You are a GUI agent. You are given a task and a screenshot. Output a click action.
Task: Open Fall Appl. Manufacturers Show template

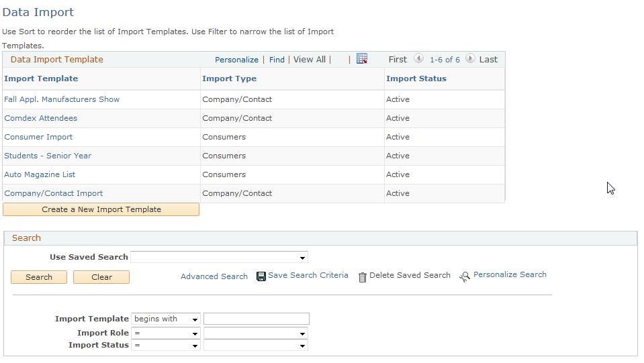(x=62, y=99)
